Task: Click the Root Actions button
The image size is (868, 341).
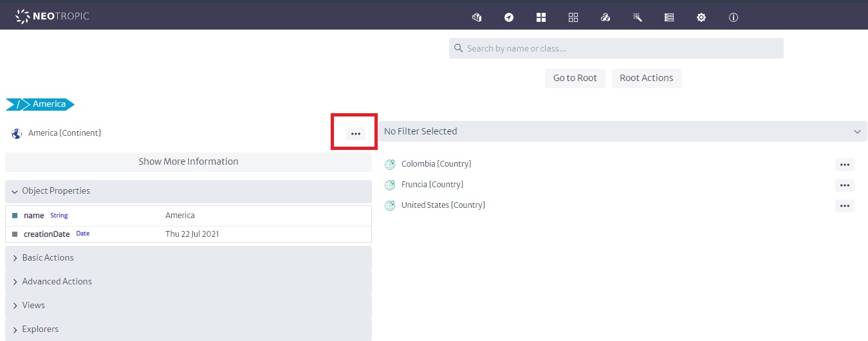Action: [646, 78]
